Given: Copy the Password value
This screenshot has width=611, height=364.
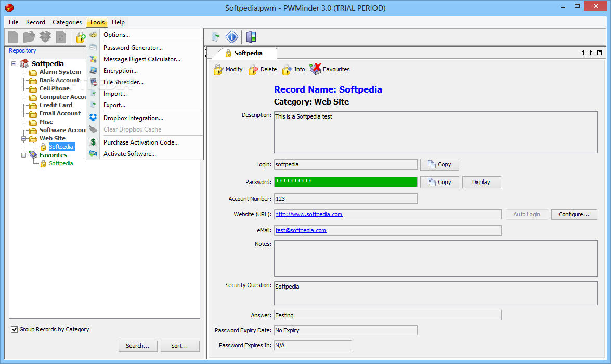Looking at the screenshot, I should [439, 182].
